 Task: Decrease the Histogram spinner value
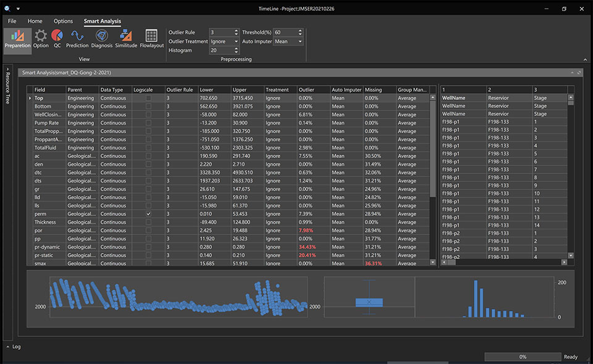point(237,52)
